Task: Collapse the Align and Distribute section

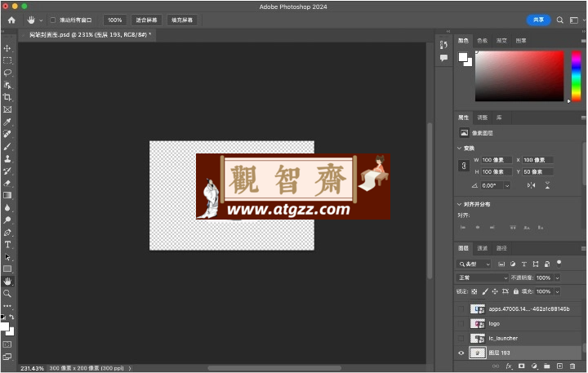Action: tap(459, 204)
